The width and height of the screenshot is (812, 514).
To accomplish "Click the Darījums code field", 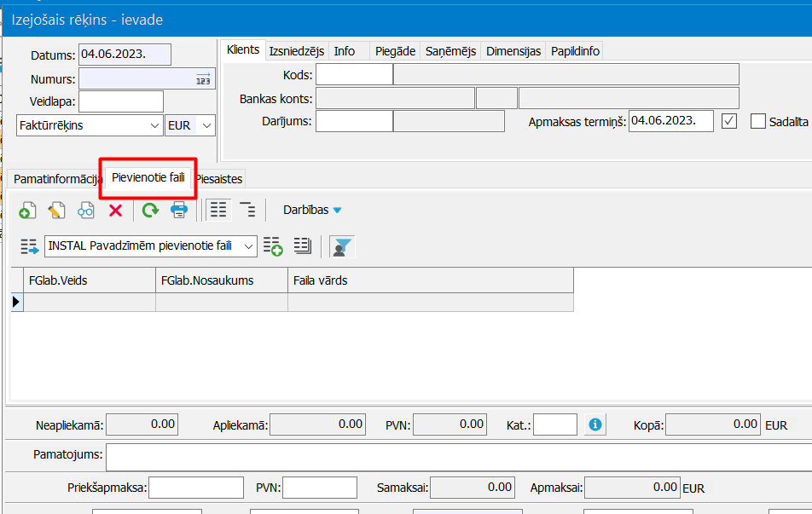I will 354,121.
